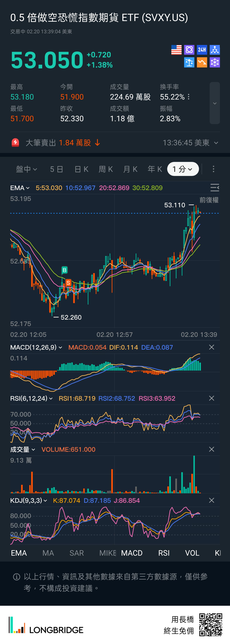Close the MACD indicator panel

[211, 347]
